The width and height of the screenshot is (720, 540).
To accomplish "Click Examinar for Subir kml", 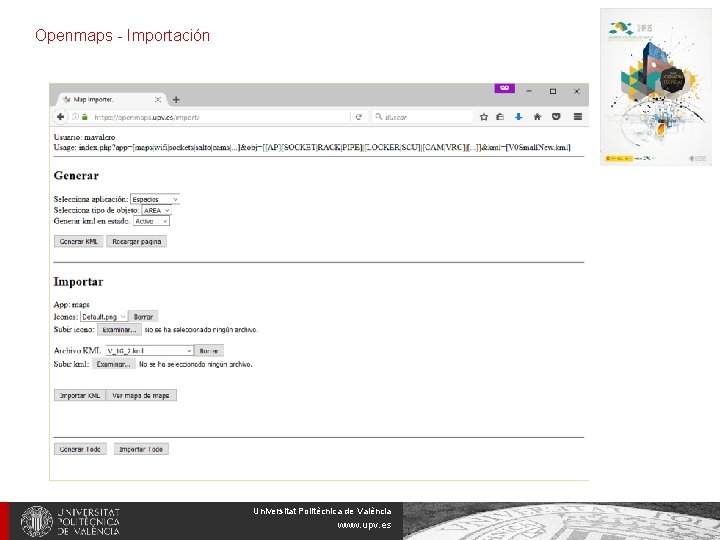I will (x=113, y=364).
